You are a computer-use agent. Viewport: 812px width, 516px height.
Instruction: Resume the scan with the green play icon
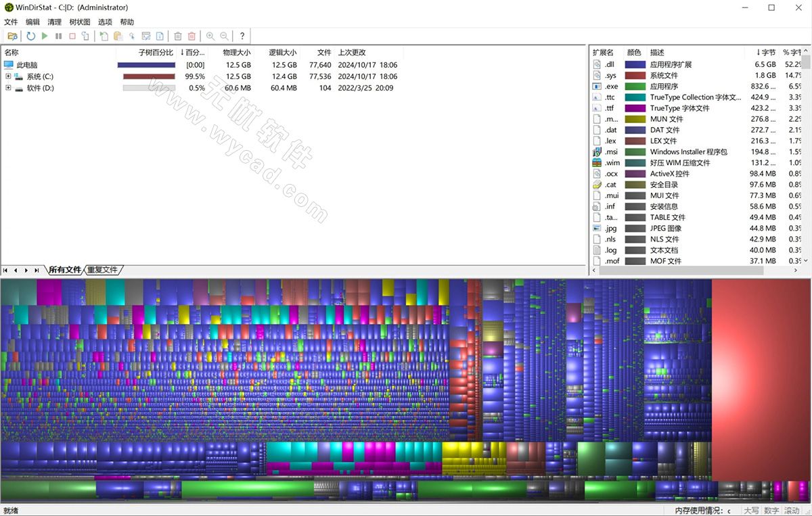[x=45, y=36]
